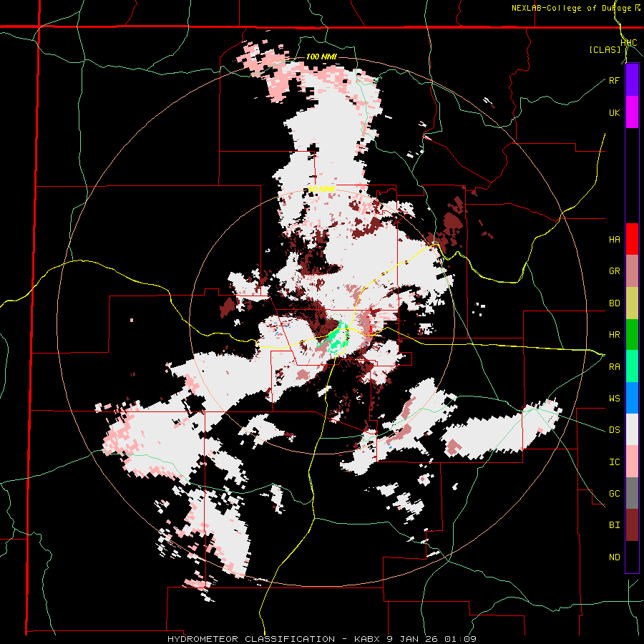The width and height of the screenshot is (644, 644).
Task: Click the UK legend label
Action: [x=614, y=112]
